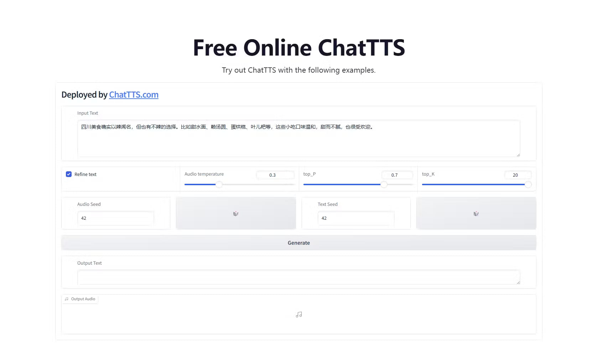Click the top_K value box 20
This screenshot has height=364, width=598.
[518, 175]
